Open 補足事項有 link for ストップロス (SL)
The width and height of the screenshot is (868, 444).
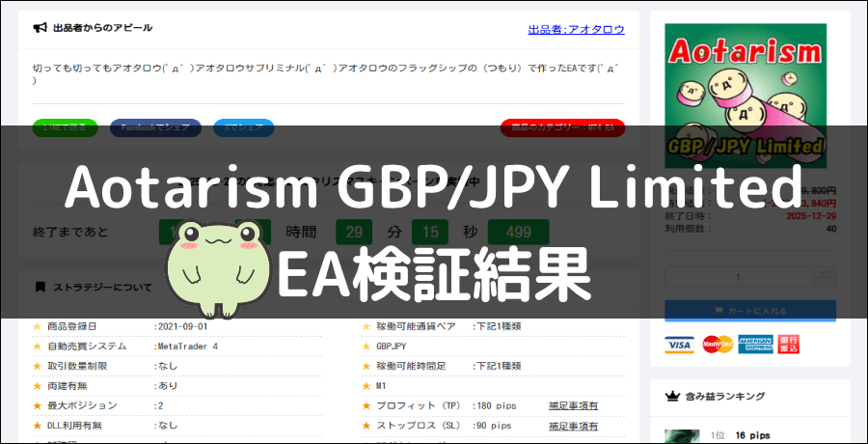click(x=574, y=426)
